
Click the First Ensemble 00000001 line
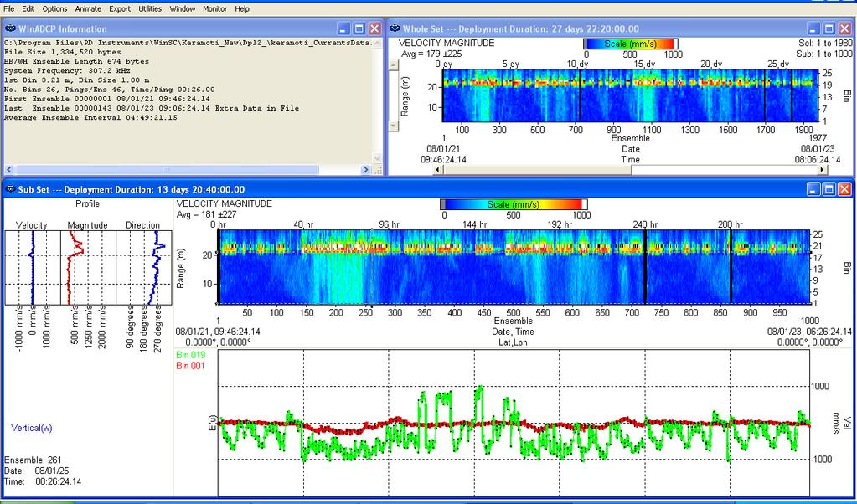coord(106,99)
